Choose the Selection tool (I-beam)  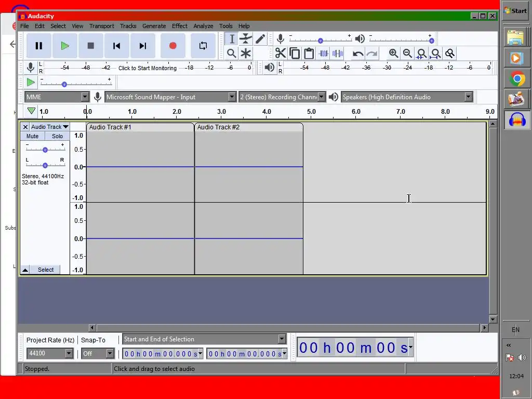click(231, 39)
